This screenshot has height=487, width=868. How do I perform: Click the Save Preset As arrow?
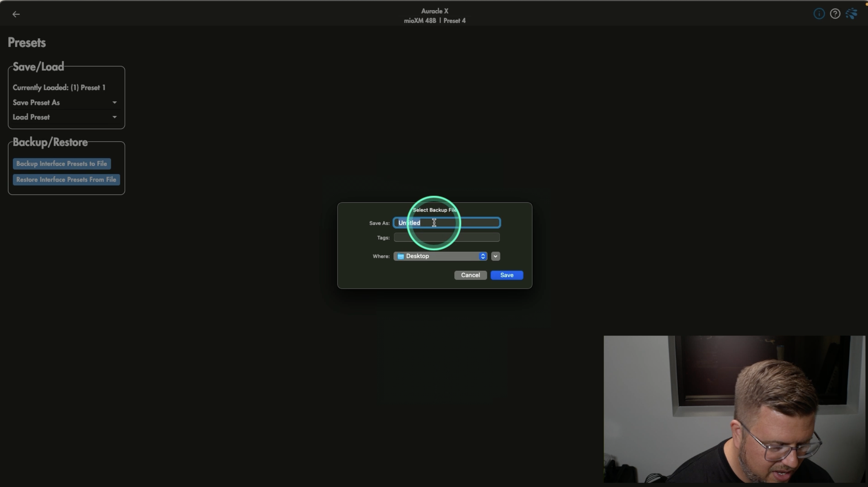(x=114, y=103)
